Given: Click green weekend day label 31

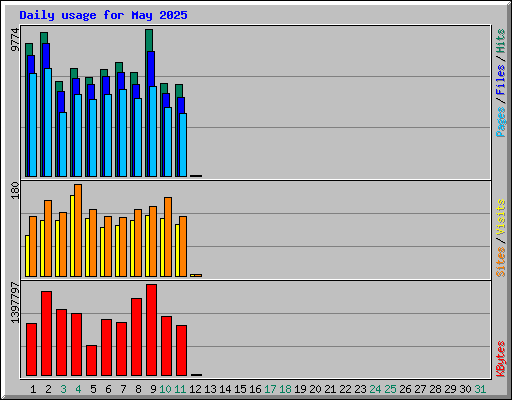Looking at the screenshot, I should (x=480, y=389).
